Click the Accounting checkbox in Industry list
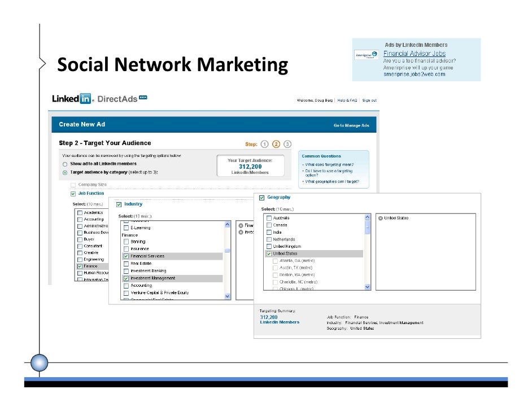Image resolution: width=532 pixels, height=411 pixels. click(x=126, y=286)
